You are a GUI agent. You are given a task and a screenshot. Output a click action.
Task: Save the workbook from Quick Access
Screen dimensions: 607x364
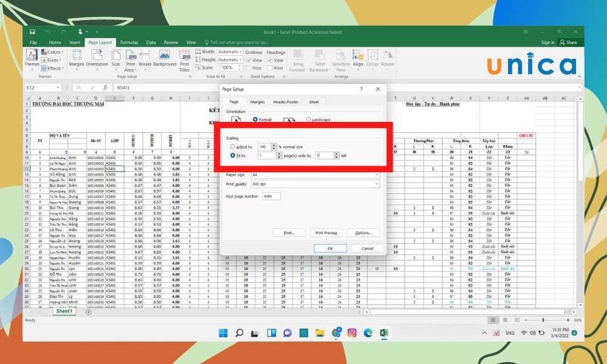pos(33,32)
